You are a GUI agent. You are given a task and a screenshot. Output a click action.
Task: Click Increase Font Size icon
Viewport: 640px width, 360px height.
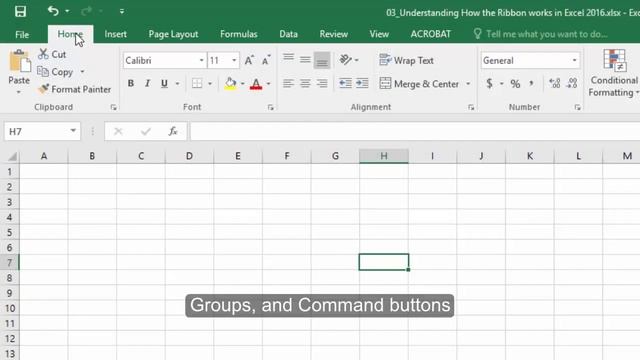(249, 60)
